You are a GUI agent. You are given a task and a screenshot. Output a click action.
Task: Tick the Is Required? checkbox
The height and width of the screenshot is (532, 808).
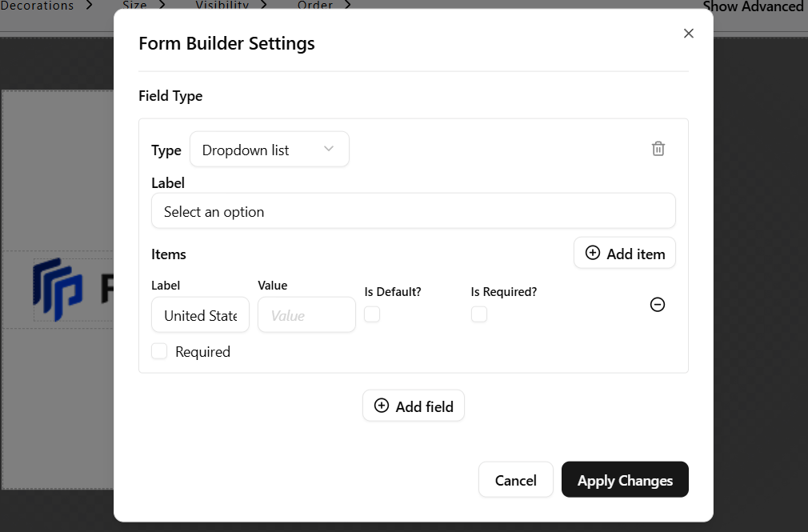click(478, 314)
